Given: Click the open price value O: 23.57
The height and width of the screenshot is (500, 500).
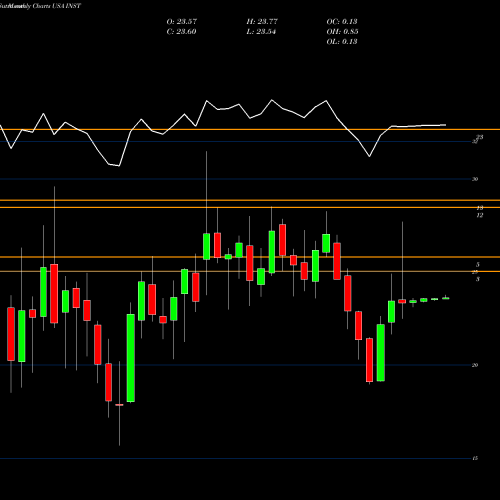Looking at the screenshot, I should 182,21.
